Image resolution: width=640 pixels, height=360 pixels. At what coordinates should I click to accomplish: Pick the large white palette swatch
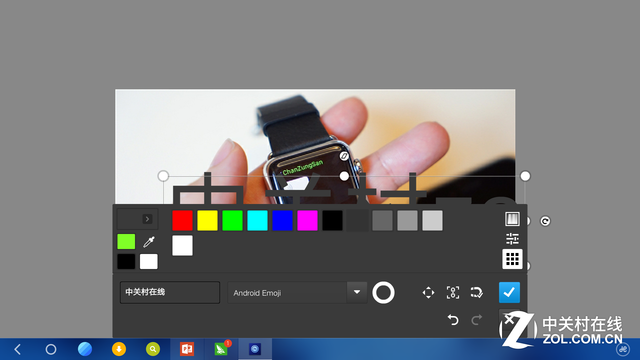tap(182, 246)
